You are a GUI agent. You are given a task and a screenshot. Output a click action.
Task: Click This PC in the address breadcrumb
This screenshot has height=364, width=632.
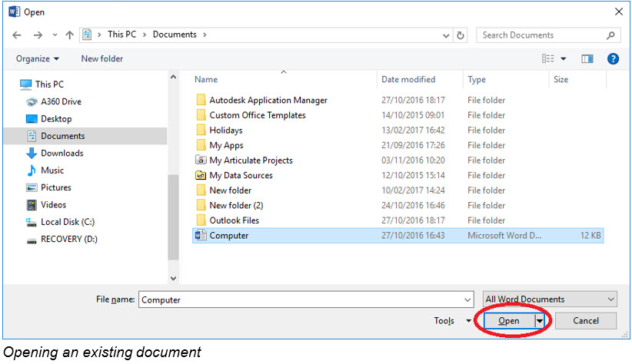point(121,35)
